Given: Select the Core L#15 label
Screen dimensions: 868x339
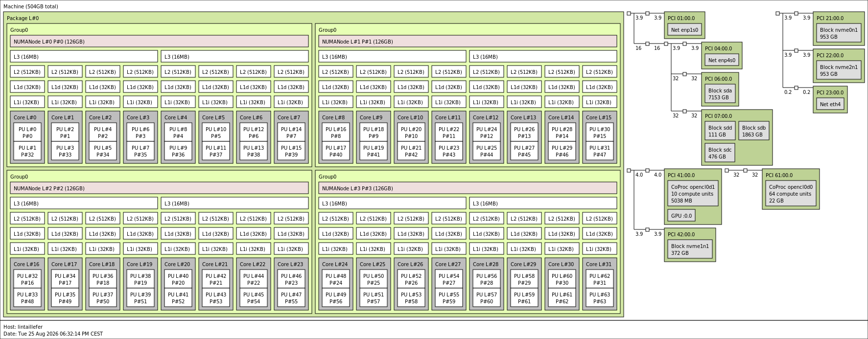Looking at the screenshot, I should point(599,117).
